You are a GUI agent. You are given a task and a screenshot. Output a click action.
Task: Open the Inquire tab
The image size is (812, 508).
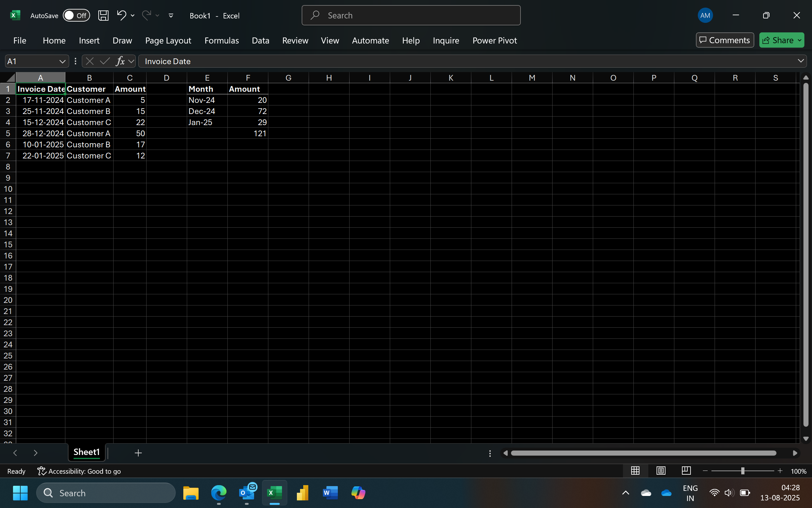click(446, 41)
